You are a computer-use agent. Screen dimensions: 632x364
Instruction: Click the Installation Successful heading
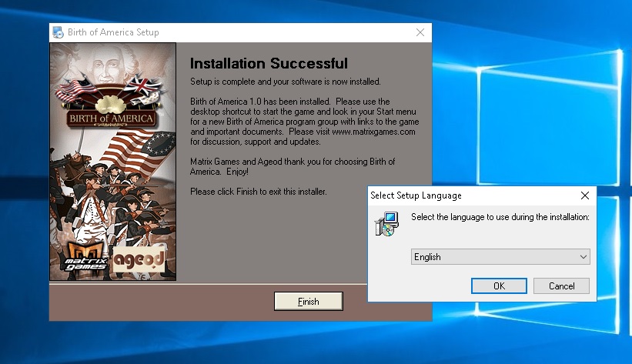269,63
